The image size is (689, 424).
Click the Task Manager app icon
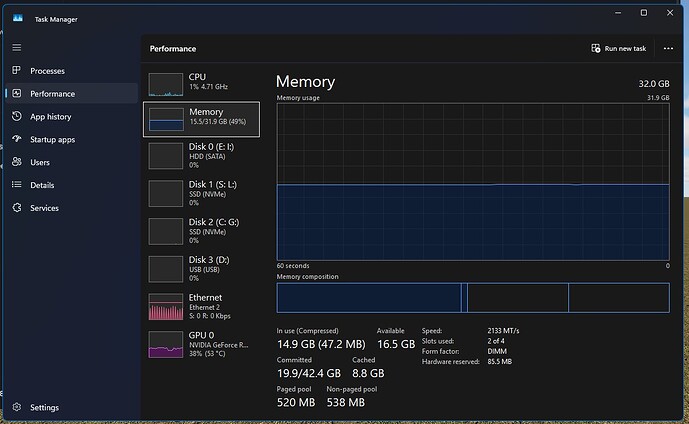[18, 18]
